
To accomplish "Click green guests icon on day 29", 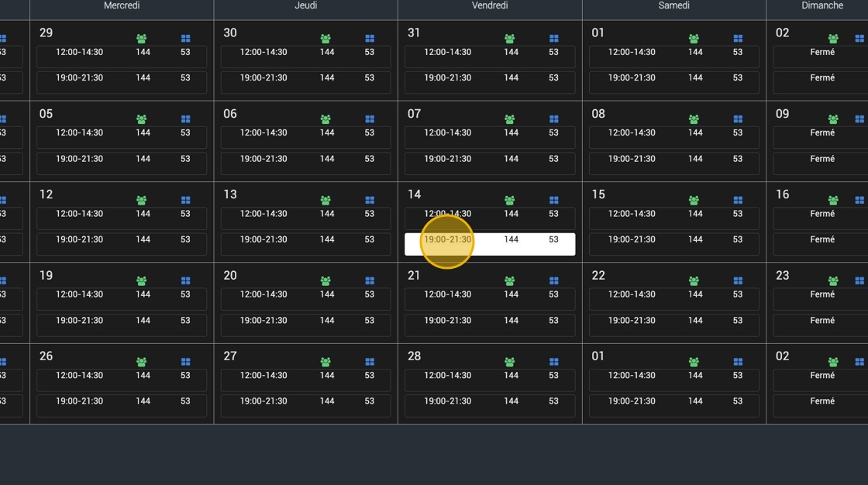I will point(142,38).
